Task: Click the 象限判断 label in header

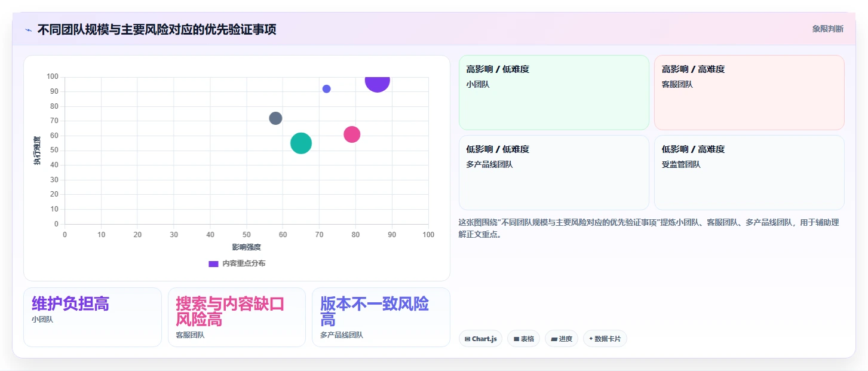Action: coord(827,29)
